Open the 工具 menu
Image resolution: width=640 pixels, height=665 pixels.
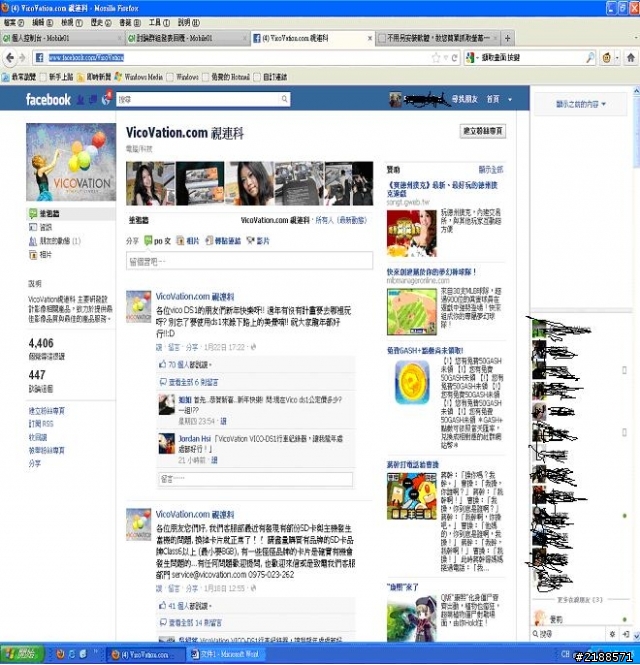point(159,22)
